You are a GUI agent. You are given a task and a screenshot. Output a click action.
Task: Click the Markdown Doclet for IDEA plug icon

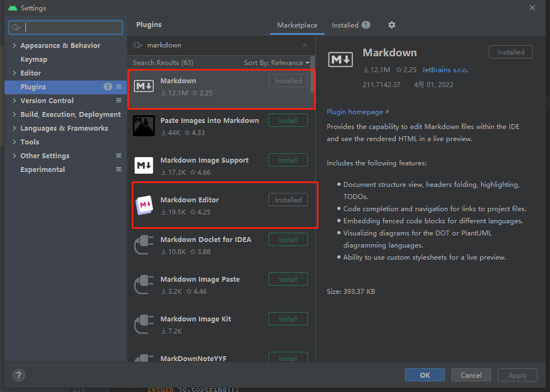143,244
